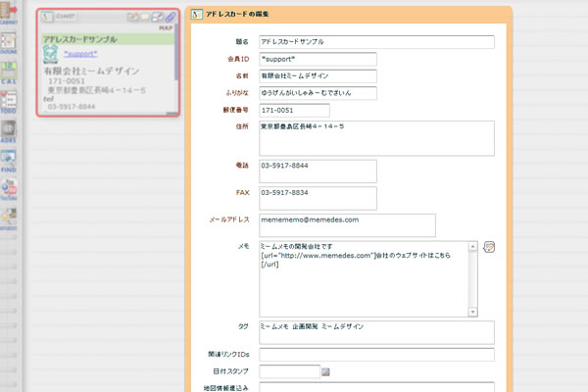Click into the 会員ID field

pyautogui.click(x=318, y=60)
